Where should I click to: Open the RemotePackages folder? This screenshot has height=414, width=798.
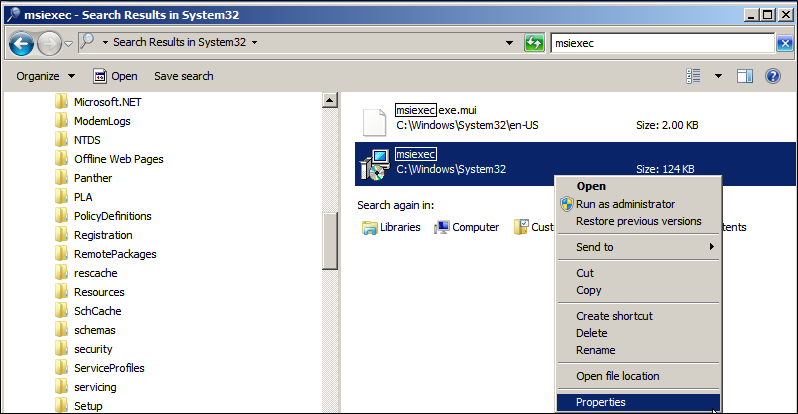[x=115, y=254]
